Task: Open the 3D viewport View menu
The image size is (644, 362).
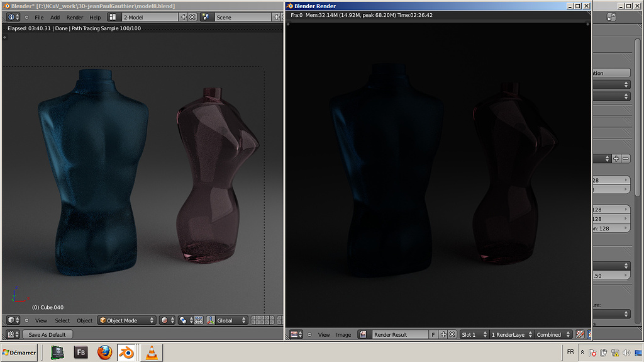Action: (x=41, y=320)
